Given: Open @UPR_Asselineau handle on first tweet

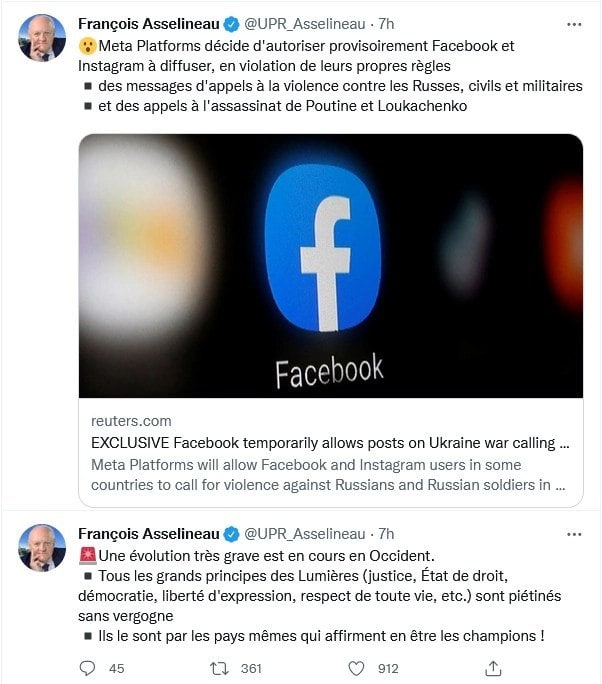Looking at the screenshot, I should tap(305, 24).
